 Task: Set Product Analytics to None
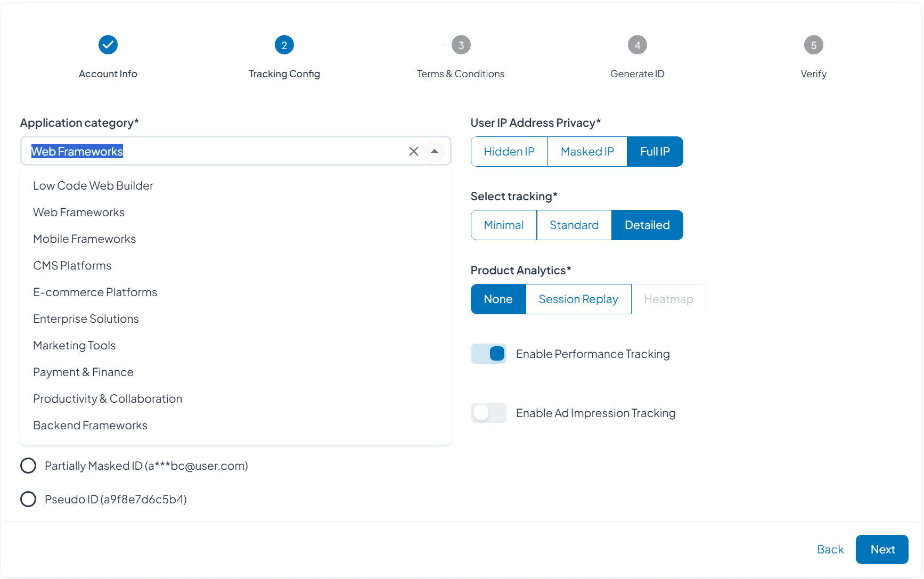498,299
